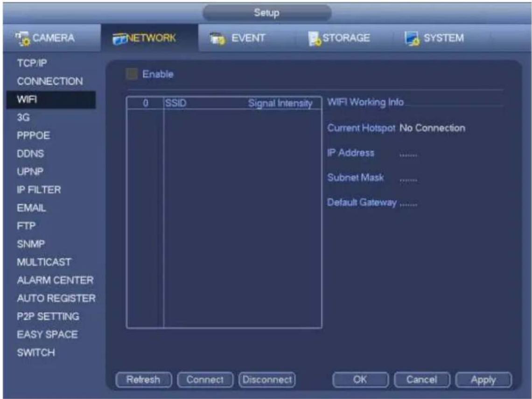Select SWITCH in the sidebar
This screenshot has width=532, height=399.
[x=36, y=352]
